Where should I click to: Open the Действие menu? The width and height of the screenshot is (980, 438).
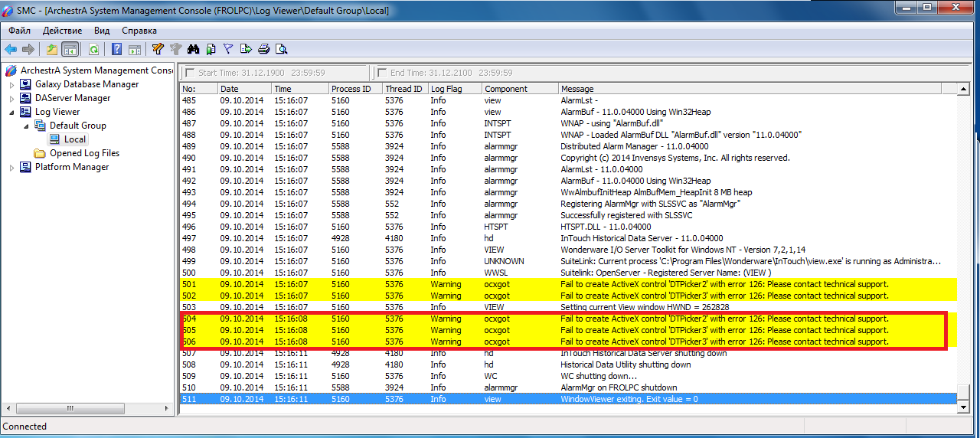point(62,31)
